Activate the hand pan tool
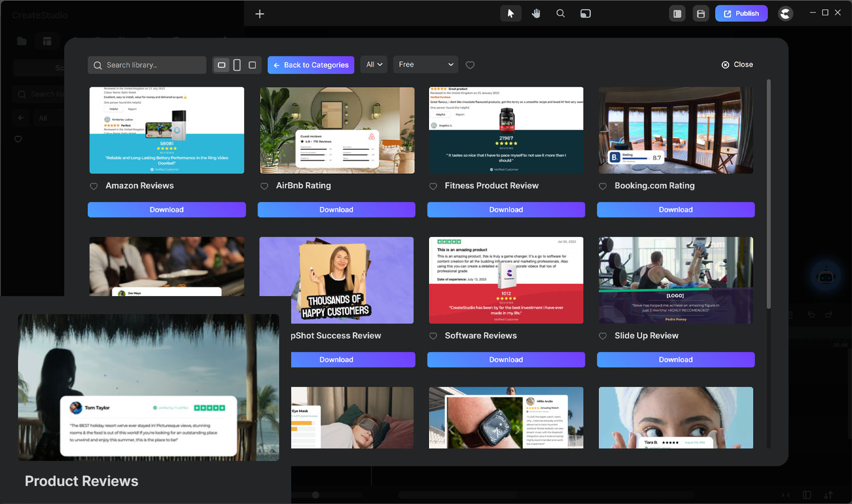Image resolution: width=852 pixels, height=504 pixels. 536,14
